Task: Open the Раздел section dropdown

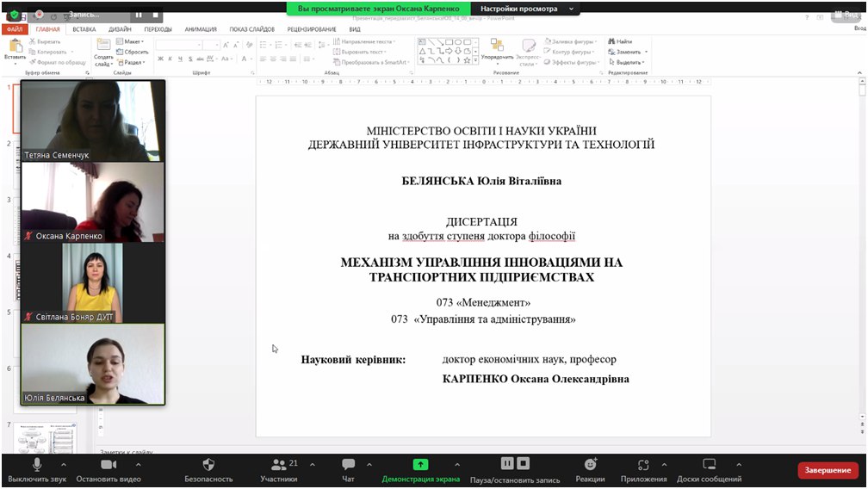Action: (x=131, y=63)
